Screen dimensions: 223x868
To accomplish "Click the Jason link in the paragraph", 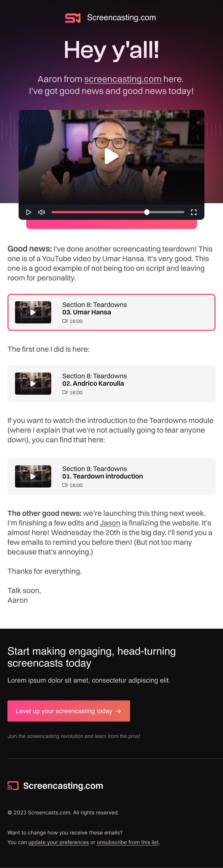I will pyautogui.click(x=110, y=523).
